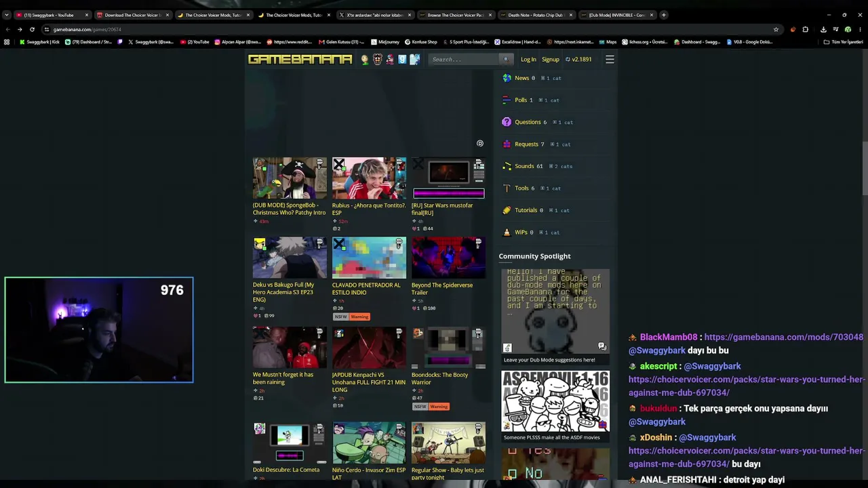
Task: Reload the page in browser
Action: 32,30
